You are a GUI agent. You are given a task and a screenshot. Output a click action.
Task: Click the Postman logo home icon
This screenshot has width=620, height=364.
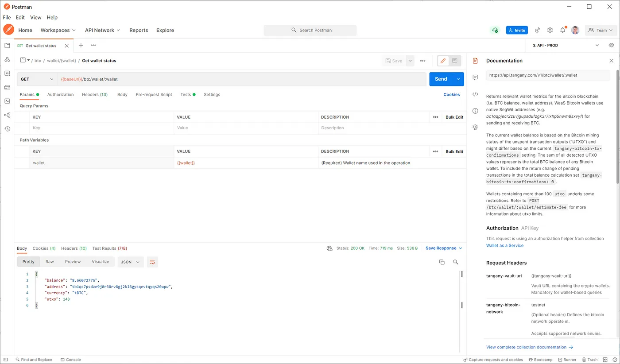(8, 30)
